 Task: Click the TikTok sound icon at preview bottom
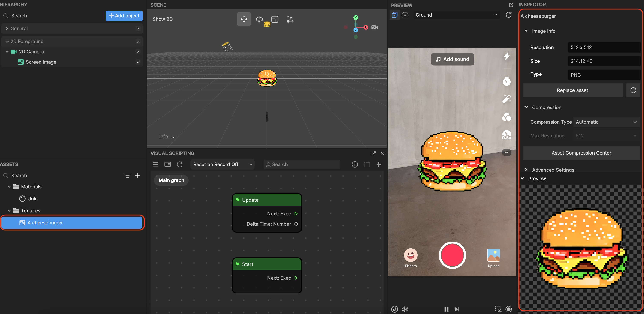tap(394, 309)
